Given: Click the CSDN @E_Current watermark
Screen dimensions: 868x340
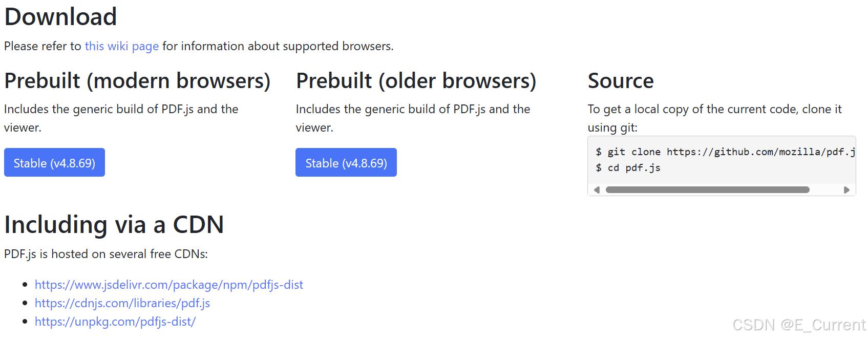Looking at the screenshot, I should (799, 325).
